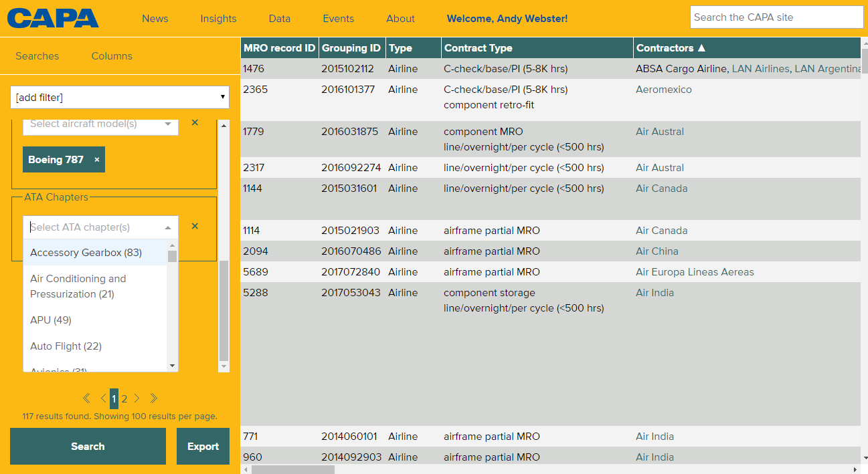
Task: Remove the ATA Chapters filter
Action: click(x=195, y=227)
